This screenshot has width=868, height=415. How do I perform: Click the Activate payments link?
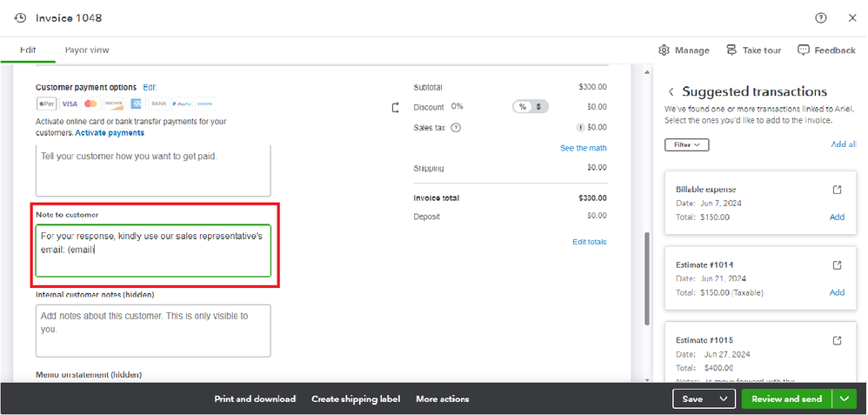110,133
